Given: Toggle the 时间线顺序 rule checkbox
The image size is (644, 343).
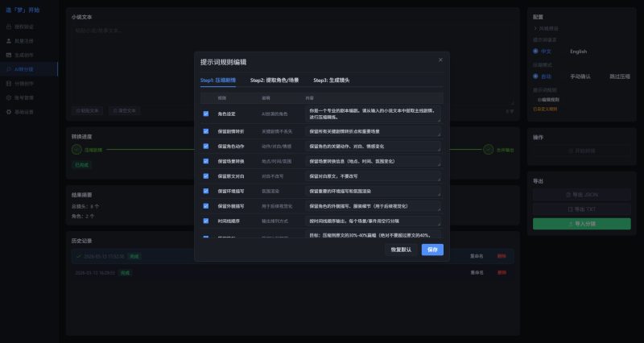Looking at the screenshot, I should 206,219.
